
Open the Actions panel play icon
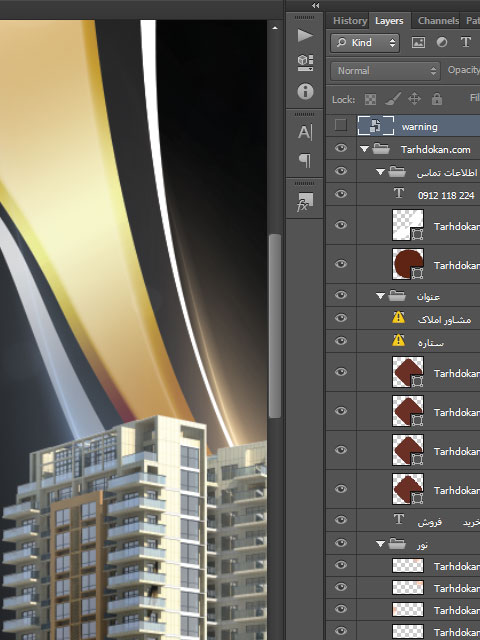coord(305,36)
